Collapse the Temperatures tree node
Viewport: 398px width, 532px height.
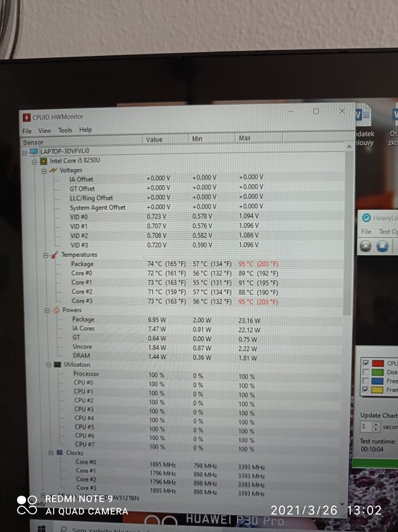point(46,255)
